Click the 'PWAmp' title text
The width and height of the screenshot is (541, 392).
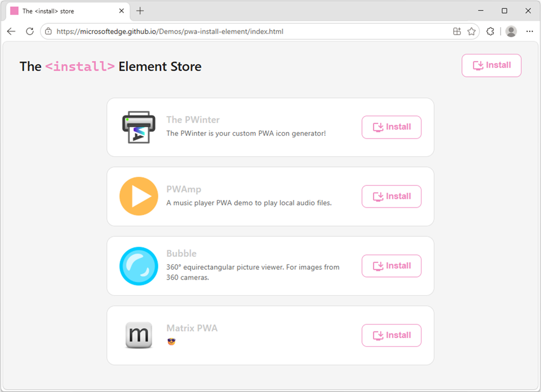click(183, 189)
